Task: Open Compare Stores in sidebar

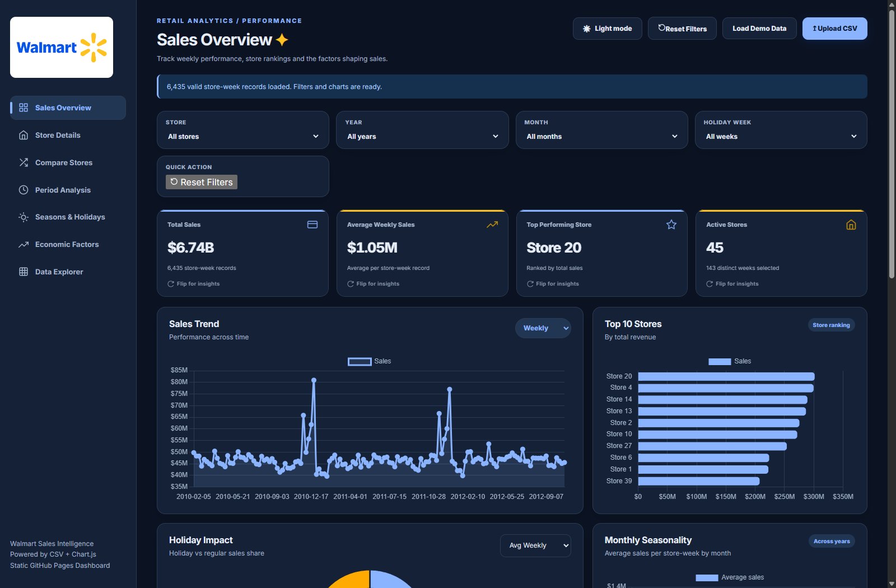Action: pyautogui.click(x=68, y=162)
